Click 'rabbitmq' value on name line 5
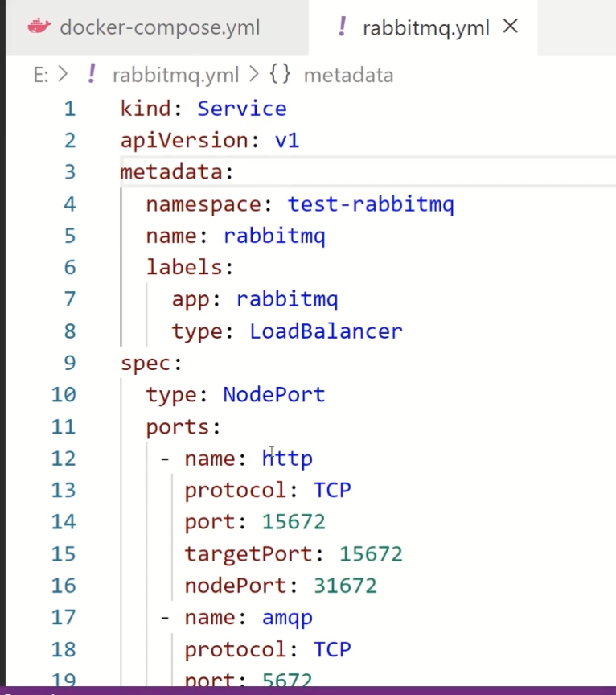The height and width of the screenshot is (695, 616). point(274,236)
